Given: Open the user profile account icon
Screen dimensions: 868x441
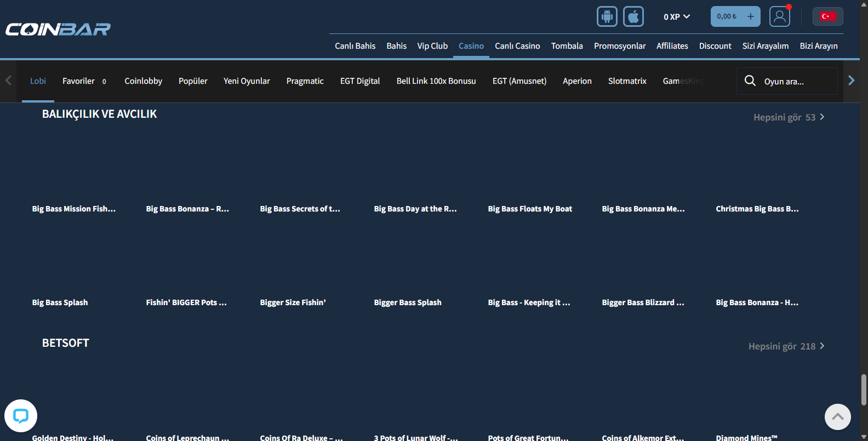Looking at the screenshot, I should (x=779, y=16).
